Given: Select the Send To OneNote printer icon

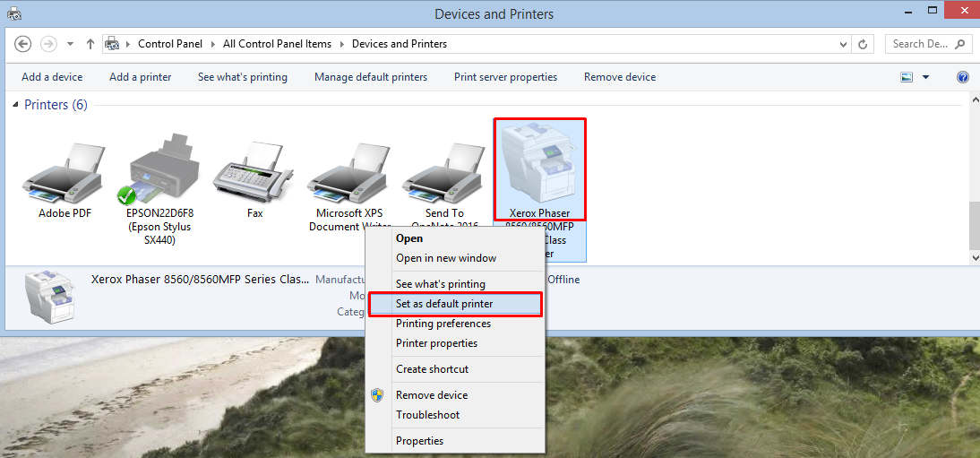Looking at the screenshot, I should point(444,173).
